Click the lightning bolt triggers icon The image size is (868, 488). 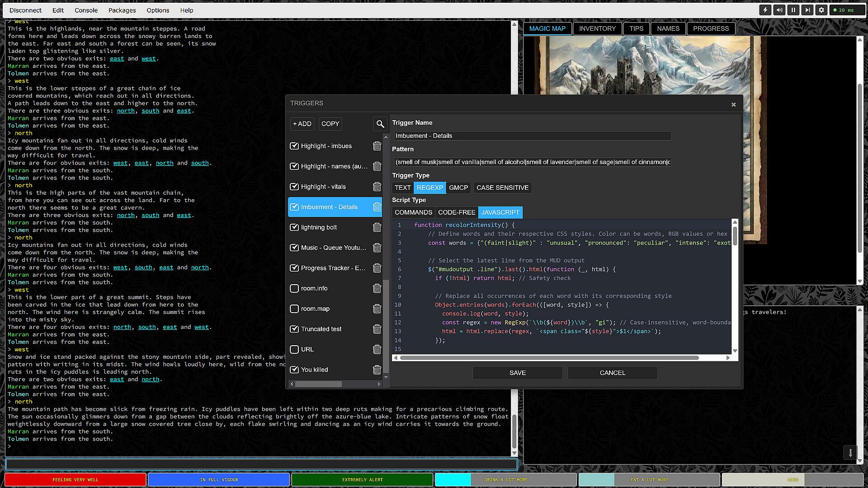click(x=765, y=10)
